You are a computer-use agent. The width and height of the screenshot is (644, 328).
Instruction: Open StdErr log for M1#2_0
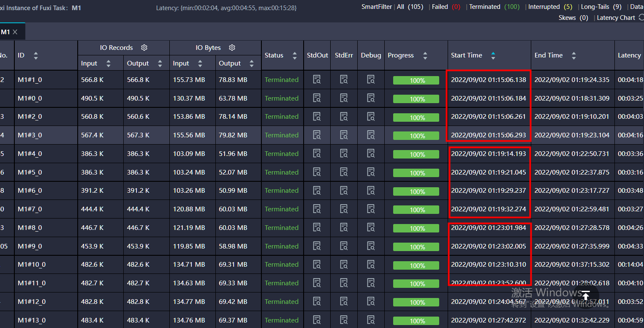click(344, 116)
